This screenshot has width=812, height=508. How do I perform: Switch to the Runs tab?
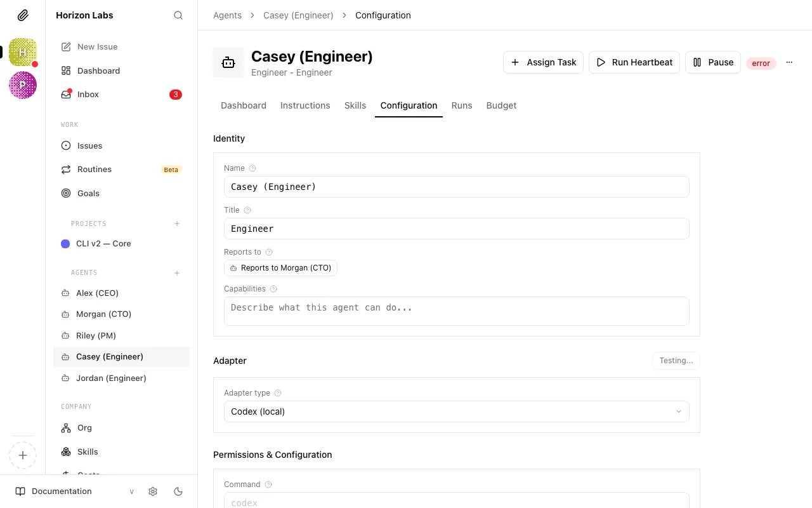pyautogui.click(x=462, y=105)
